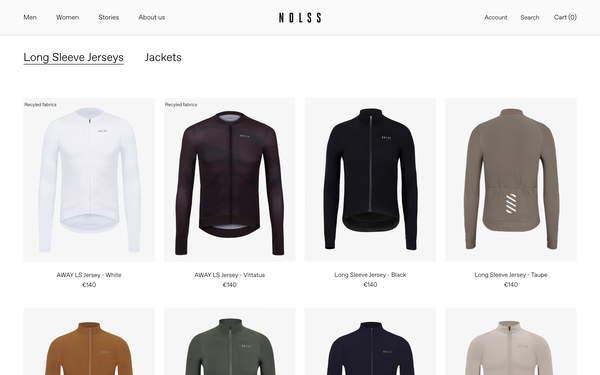The width and height of the screenshot is (600, 375).
Task: Click Long Sleeve Jersey - Taupe title
Action: click(511, 275)
